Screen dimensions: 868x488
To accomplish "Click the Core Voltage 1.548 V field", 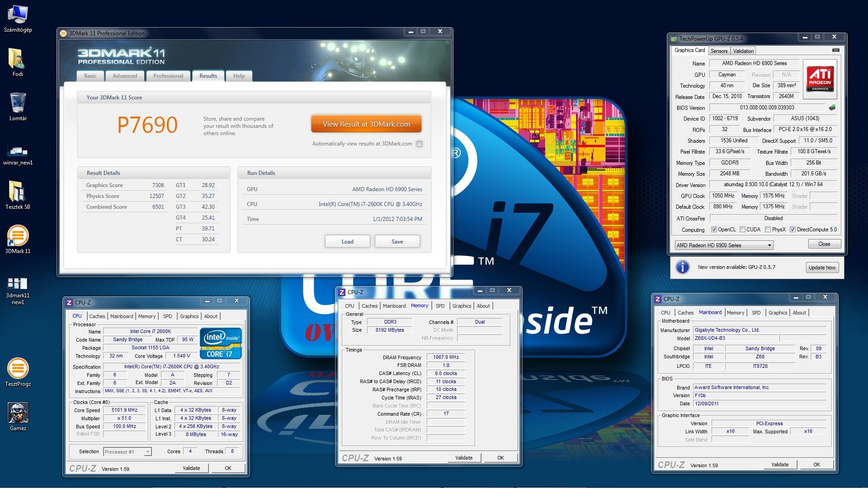I will coord(181,356).
